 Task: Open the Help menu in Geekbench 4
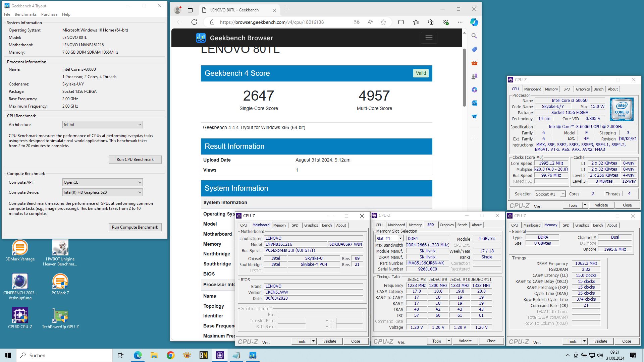[x=66, y=14]
